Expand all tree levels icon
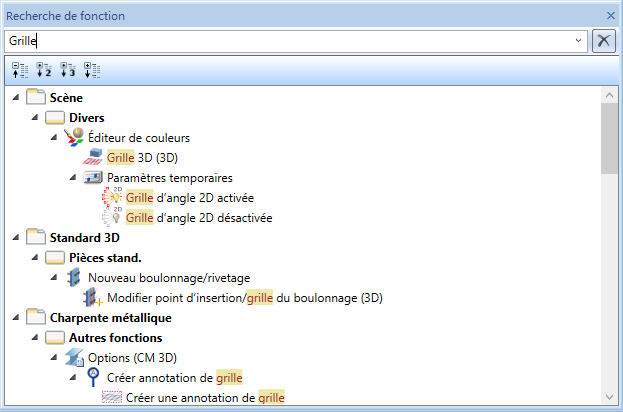The image size is (623, 412). [92, 70]
